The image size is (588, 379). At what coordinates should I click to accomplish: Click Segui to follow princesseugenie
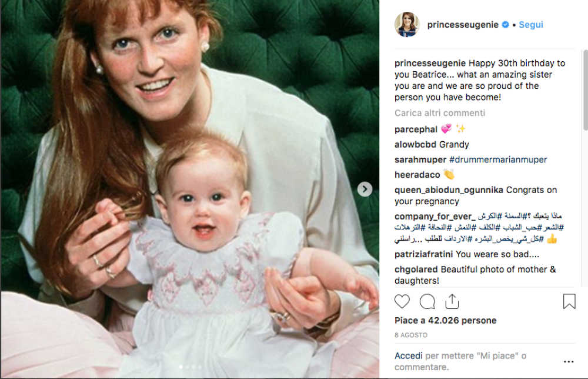531,25
